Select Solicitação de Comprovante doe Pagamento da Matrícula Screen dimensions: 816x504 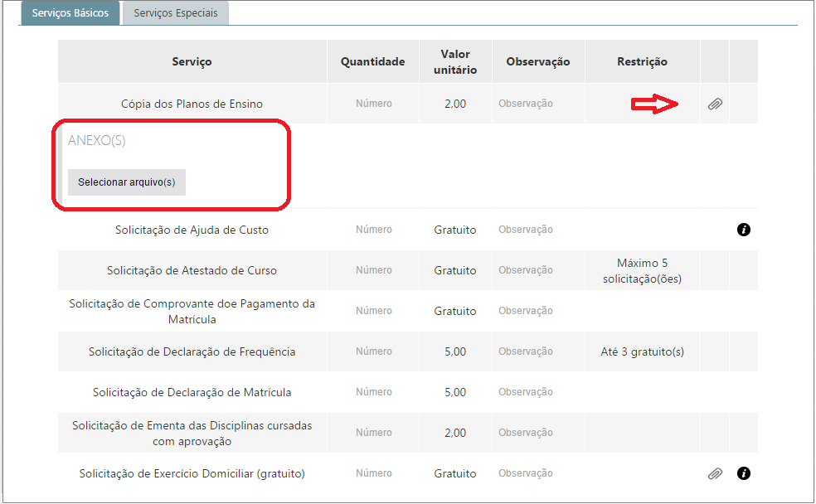[191, 310]
